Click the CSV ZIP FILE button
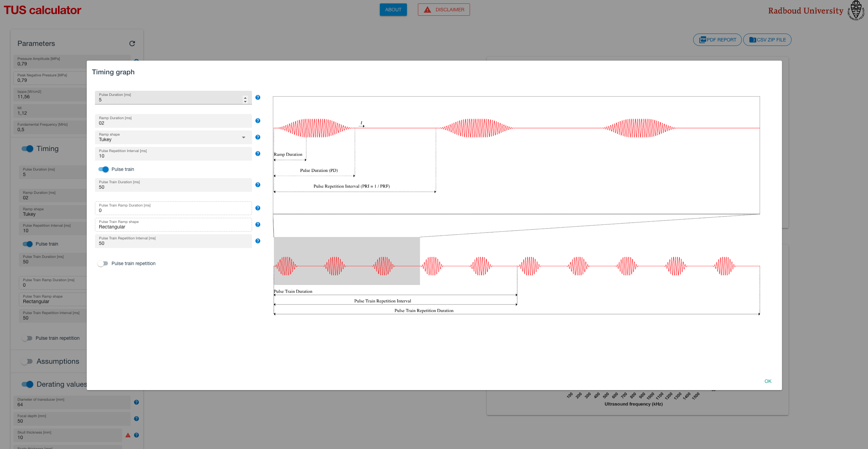This screenshot has width=868, height=449. (x=767, y=40)
